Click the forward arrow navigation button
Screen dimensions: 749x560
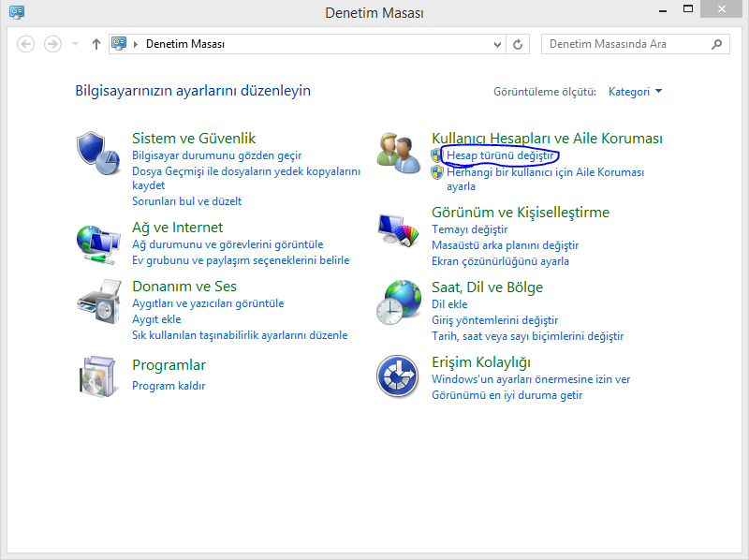click(52, 44)
